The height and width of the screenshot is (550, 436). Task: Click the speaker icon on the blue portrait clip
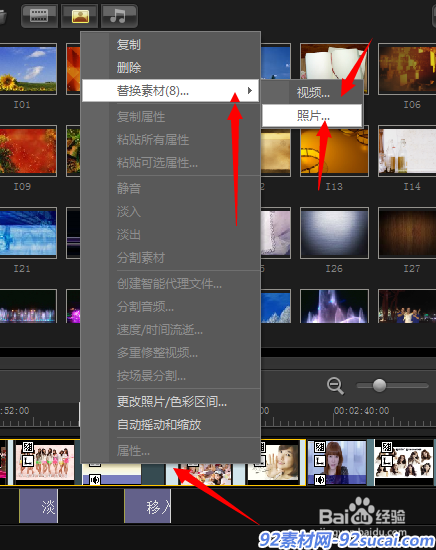[x=320, y=479]
